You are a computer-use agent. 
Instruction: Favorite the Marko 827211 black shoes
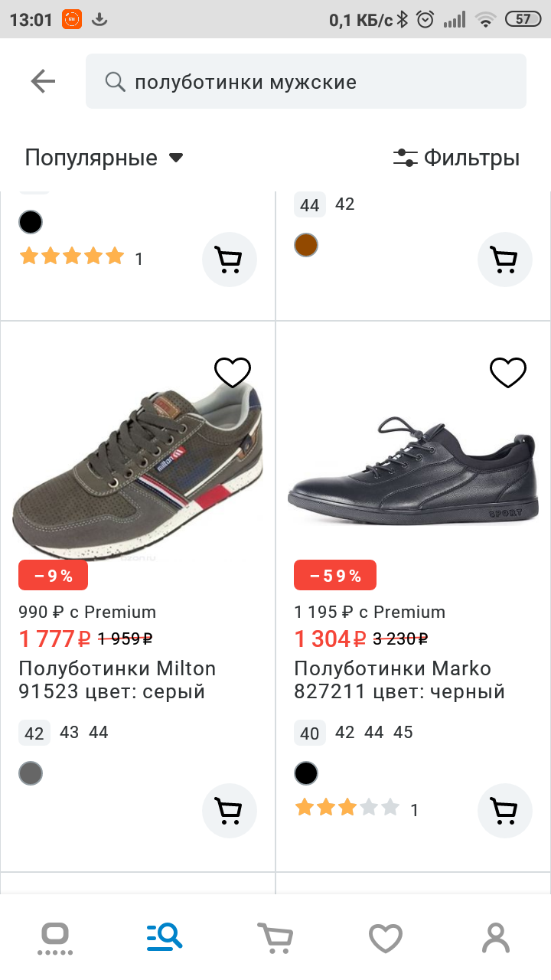pos(507,373)
